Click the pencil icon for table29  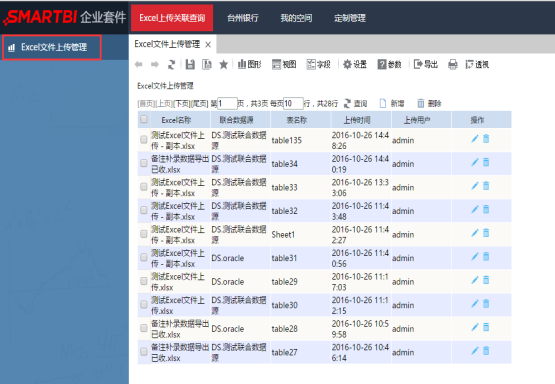[x=475, y=280]
